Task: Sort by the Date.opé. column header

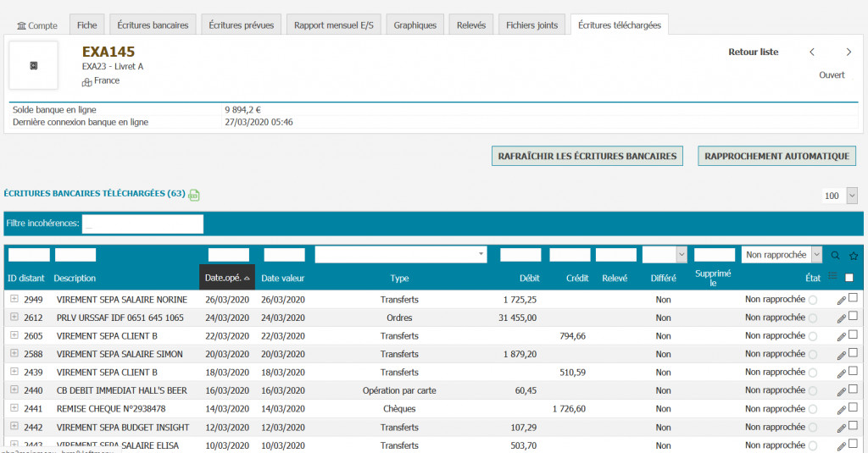Action: [227, 278]
